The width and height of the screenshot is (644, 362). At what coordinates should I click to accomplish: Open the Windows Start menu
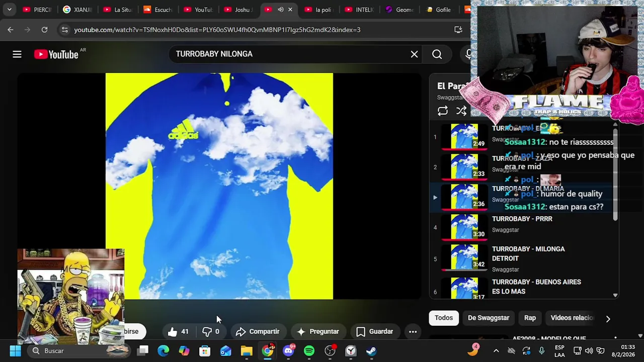(x=15, y=351)
